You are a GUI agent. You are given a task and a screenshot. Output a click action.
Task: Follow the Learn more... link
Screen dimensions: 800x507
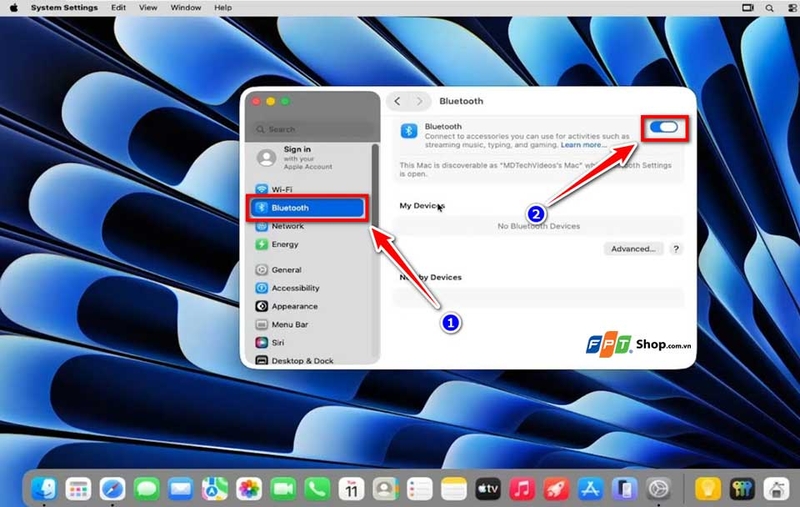[x=584, y=145]
